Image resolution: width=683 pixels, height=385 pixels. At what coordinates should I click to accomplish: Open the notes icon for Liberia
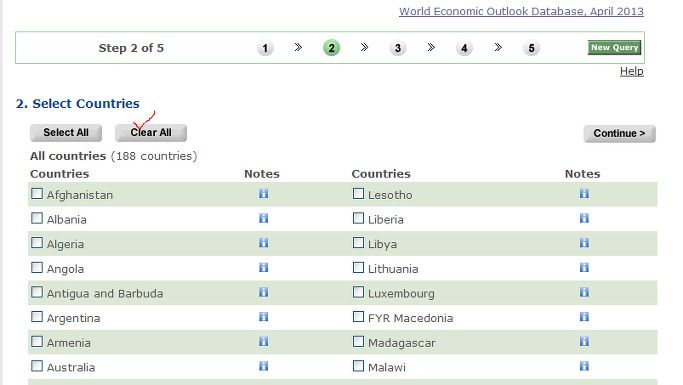(x=584, y=218)
